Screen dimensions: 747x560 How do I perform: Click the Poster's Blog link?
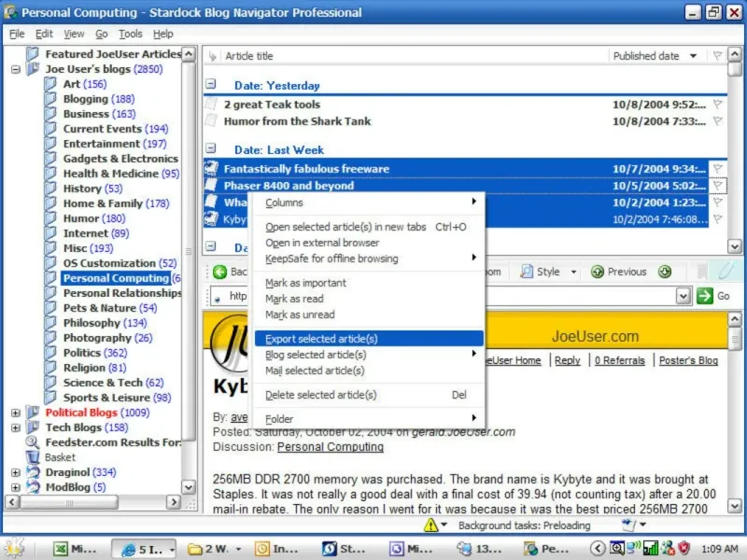688,360
